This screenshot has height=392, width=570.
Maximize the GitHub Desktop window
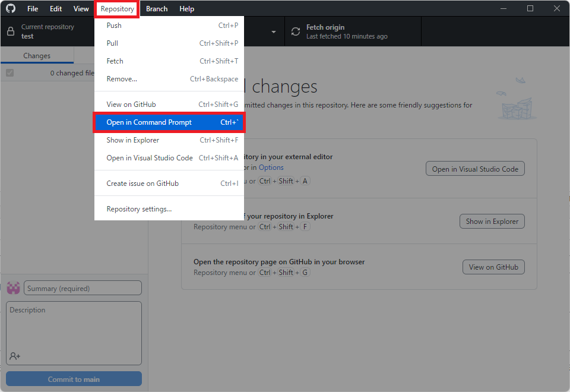[x=530, y=8]
